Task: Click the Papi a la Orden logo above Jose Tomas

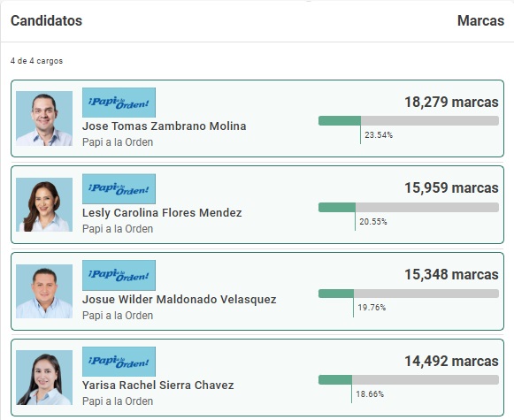Action: coord(119,103)
